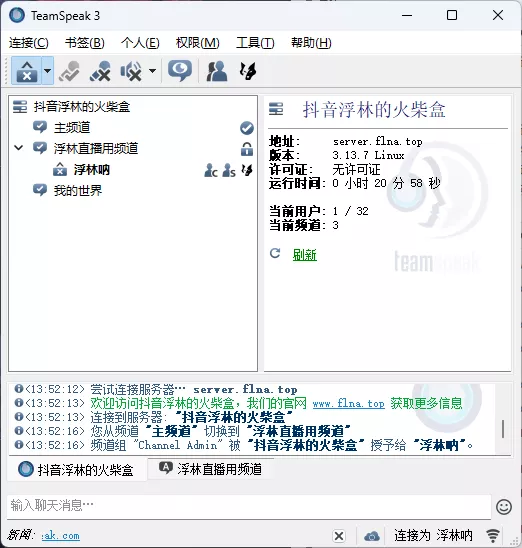
Task: Toggle subscription checkmark on 主频道
Action: coord(247,128)
